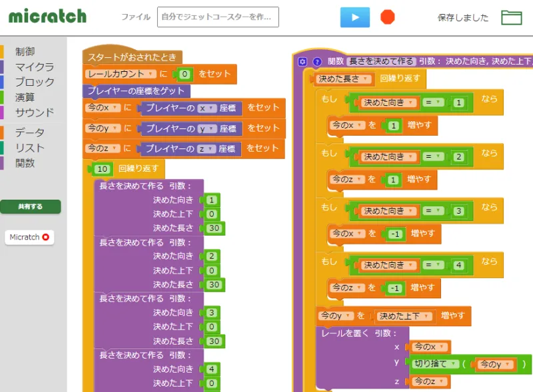Select the サウンド block category
The height and width of the screenshot is (392, 533).
coord(35,112)
